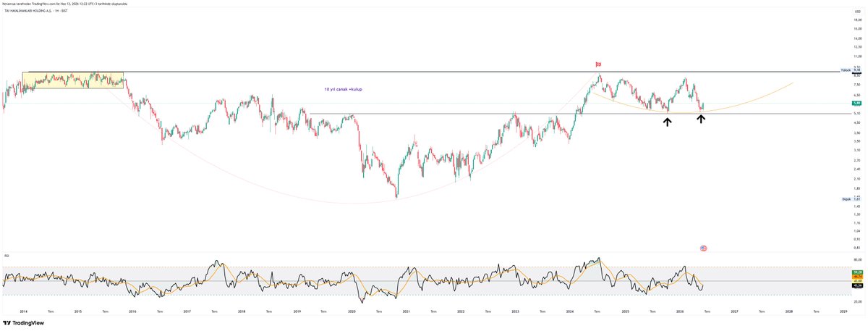Click the 80,00 level on RSI axis

856,259
